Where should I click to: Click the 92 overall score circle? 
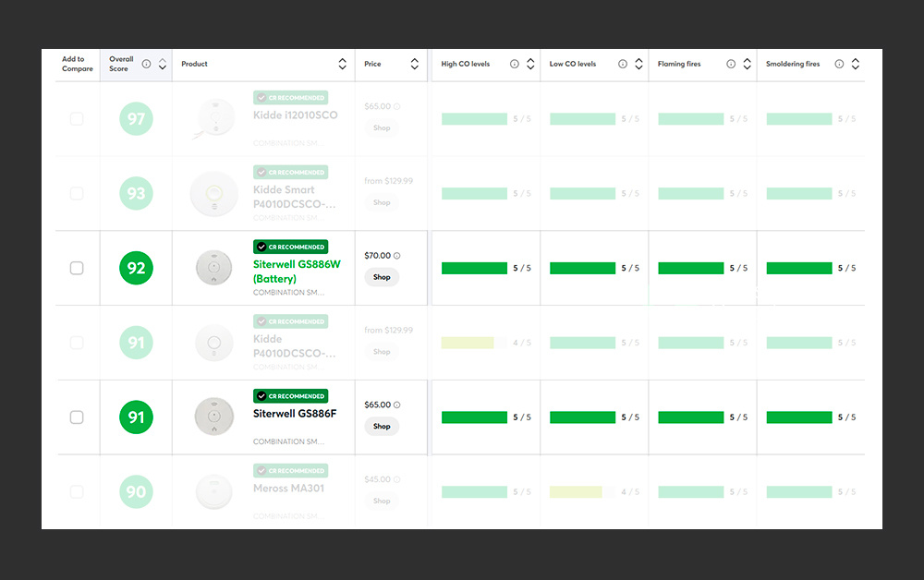click(136, 268)
